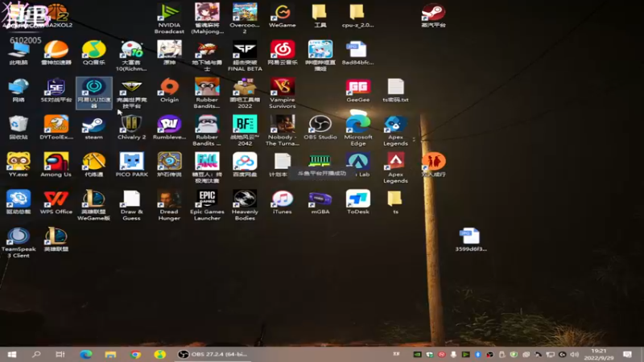This screenshot has height=362, width=644.
Task: Launch Chivalry 2 from the desktop
Action: point(131,128)
